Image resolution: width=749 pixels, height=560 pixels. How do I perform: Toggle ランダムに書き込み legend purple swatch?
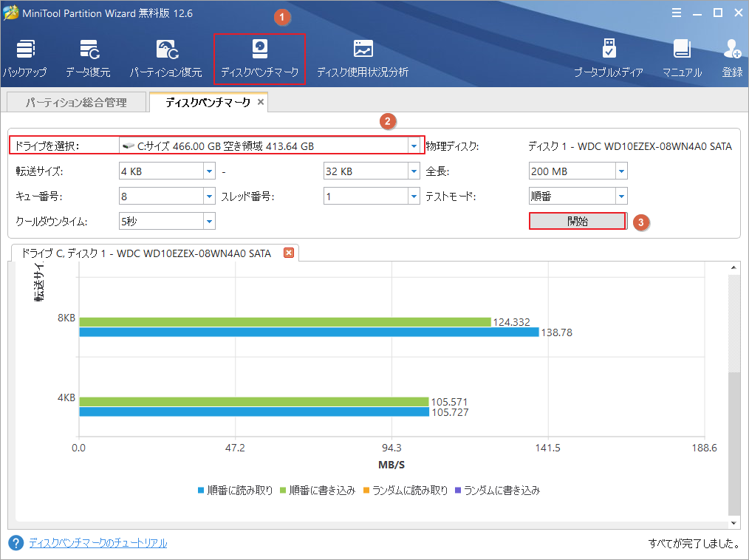point(458,491)
